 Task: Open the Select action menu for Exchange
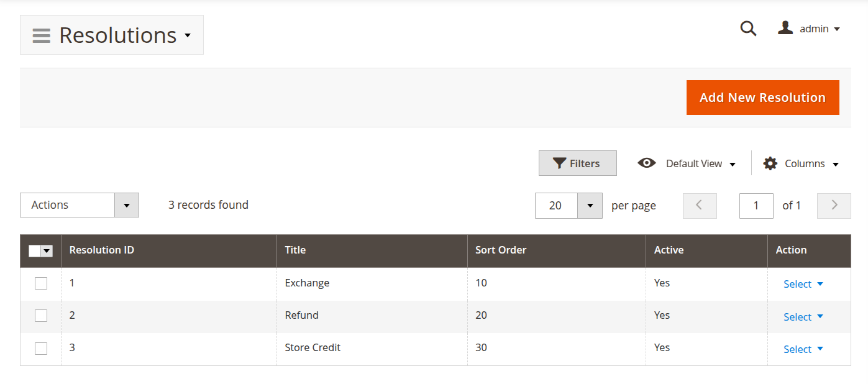(803, 284)
